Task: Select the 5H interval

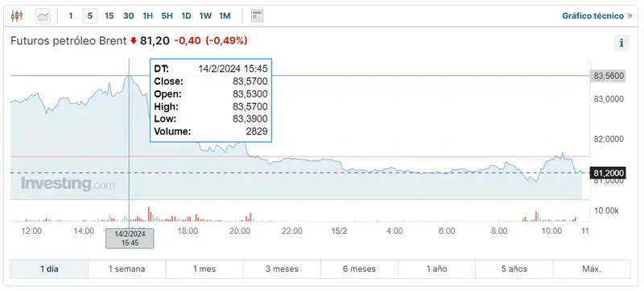Action: pyautogui.click(x=167, y=16)
